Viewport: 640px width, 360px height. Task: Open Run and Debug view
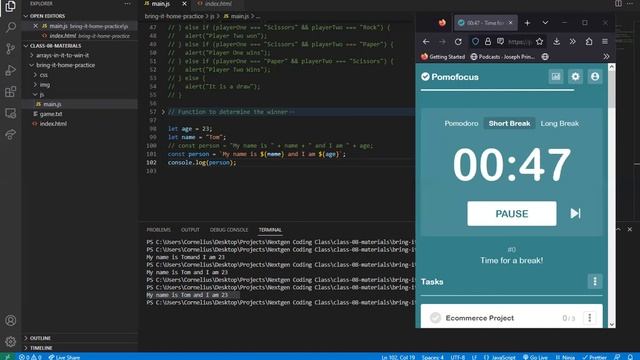[11, 70]
